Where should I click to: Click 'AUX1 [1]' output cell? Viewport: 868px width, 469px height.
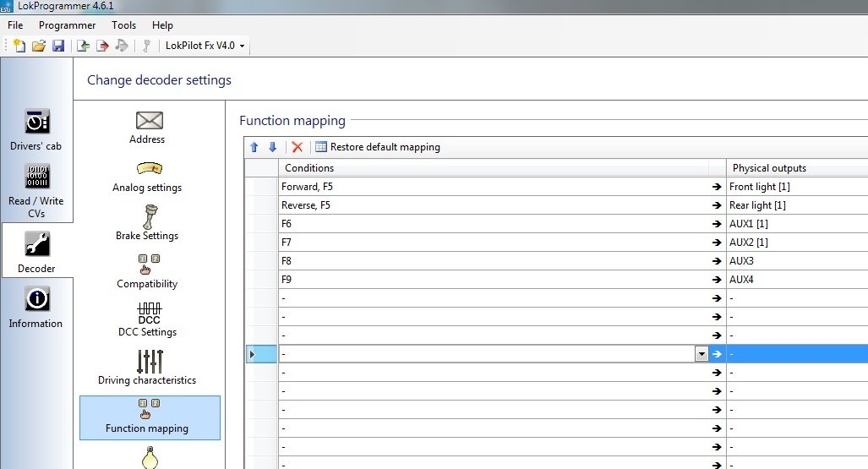797,224
